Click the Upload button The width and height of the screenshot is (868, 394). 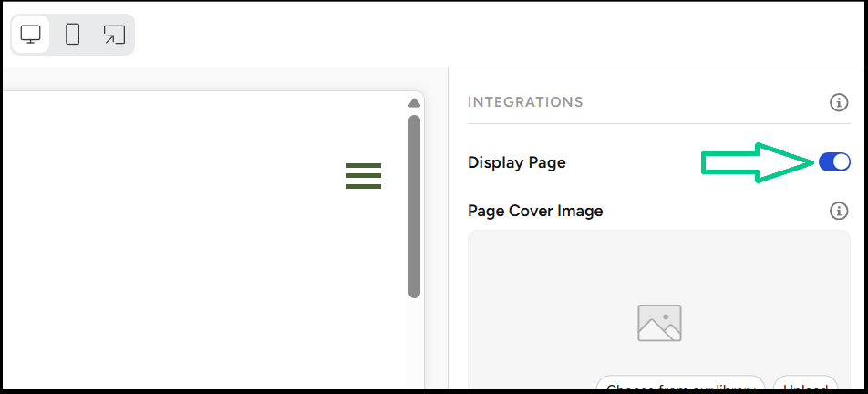(805, 385)
